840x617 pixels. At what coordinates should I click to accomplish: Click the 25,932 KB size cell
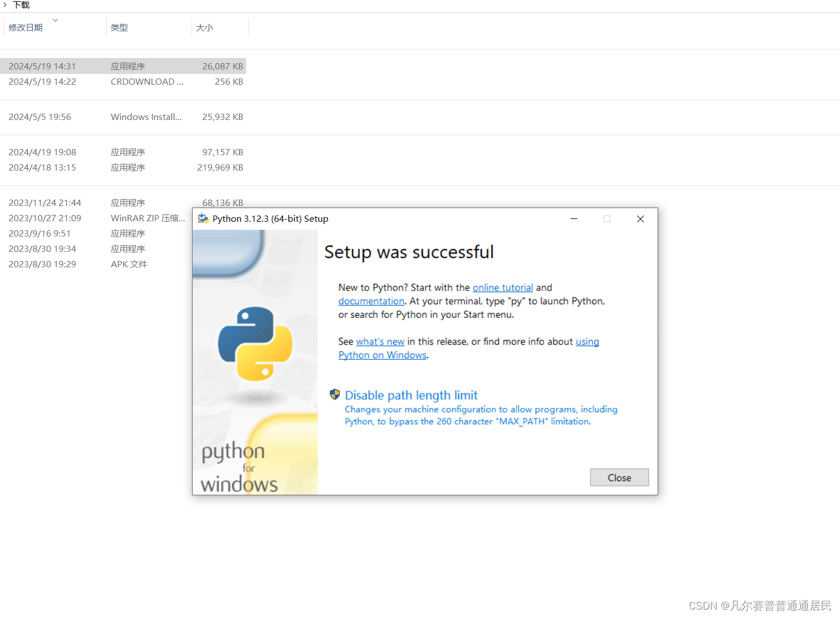(x=222, y=117)
